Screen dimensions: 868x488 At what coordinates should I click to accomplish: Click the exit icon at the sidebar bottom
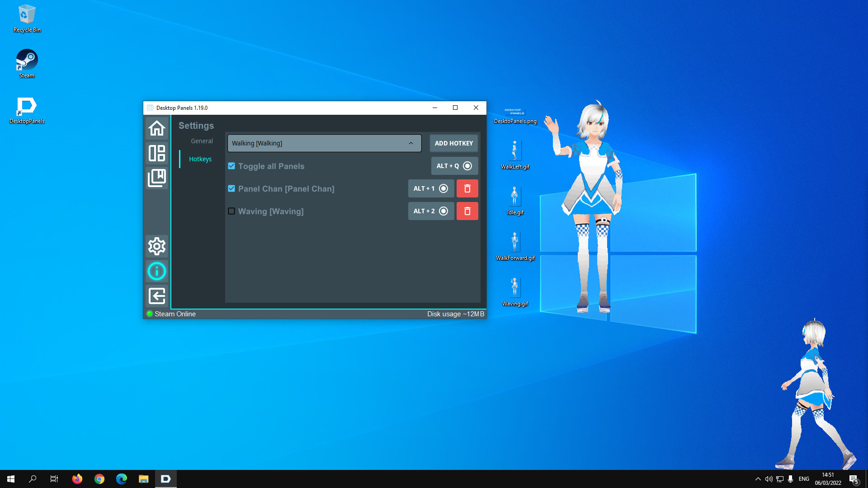pos(156,296)
